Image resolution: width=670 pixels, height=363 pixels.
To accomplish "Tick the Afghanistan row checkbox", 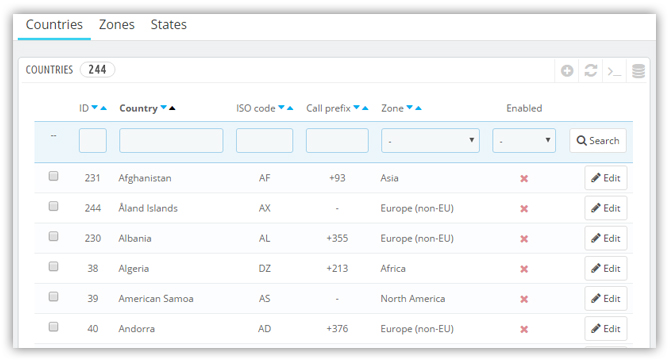I will pos(53,176).
